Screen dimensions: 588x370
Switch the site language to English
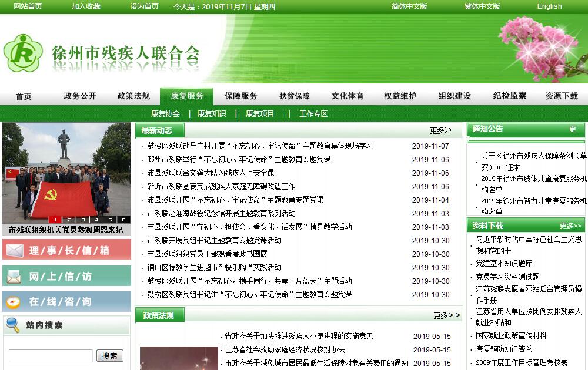[x=549, y=6]
